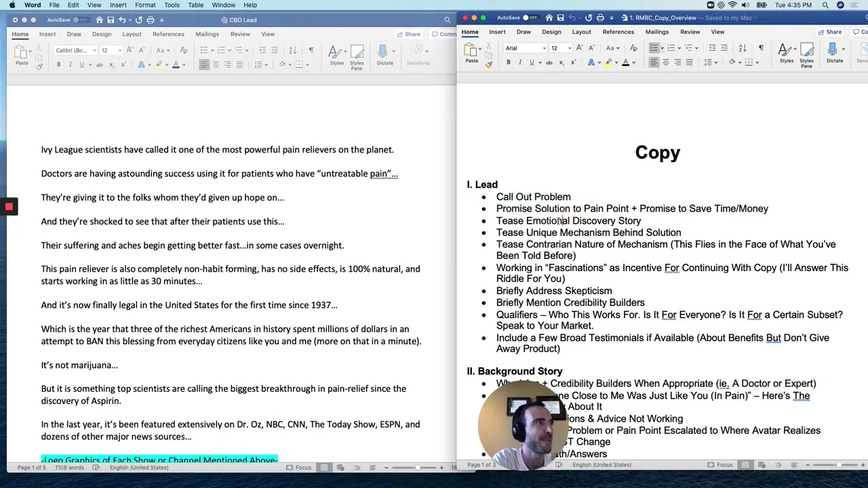Start Dictate in the CBD Lead ribbon
Viewport: 868px width, 488px height.
coord(384,54)
